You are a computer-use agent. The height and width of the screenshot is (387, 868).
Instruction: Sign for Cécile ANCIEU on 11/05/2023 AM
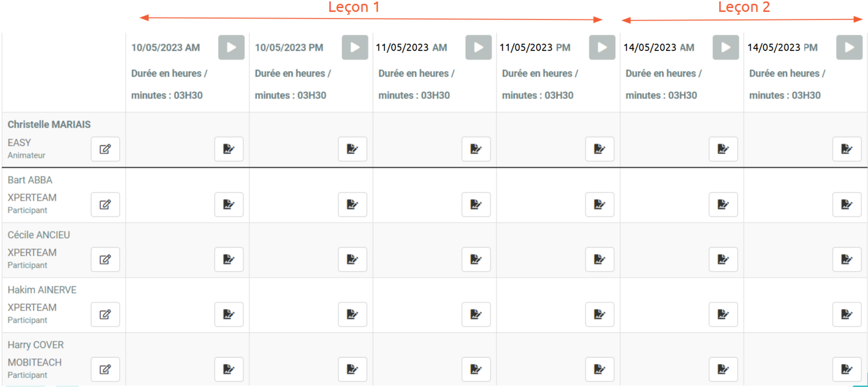pyautogui.click(x=476, y=259)
